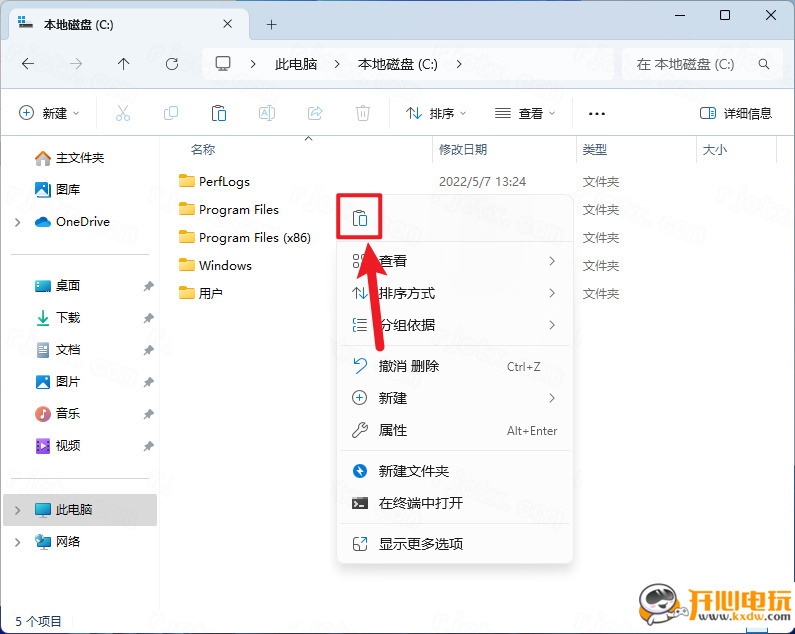Click the pin icon beside 文档
Screen dimensions: 795x634
(148, 350)
